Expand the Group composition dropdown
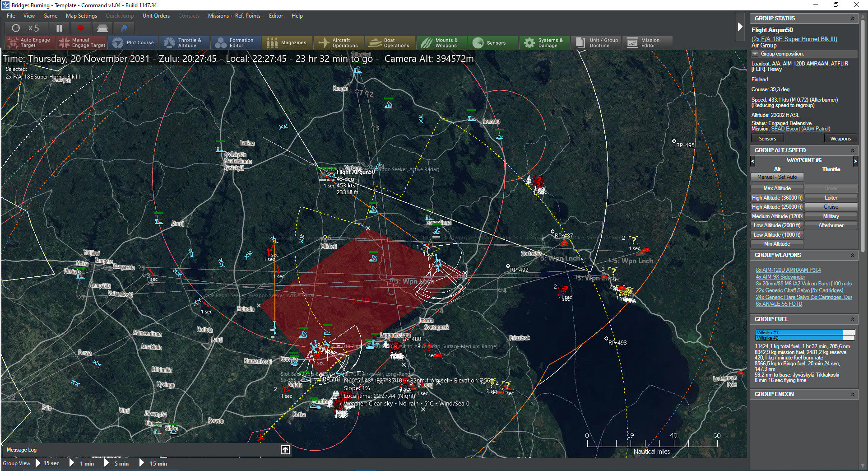This screenshot has width=868, height=471. [x=755, y=54]
